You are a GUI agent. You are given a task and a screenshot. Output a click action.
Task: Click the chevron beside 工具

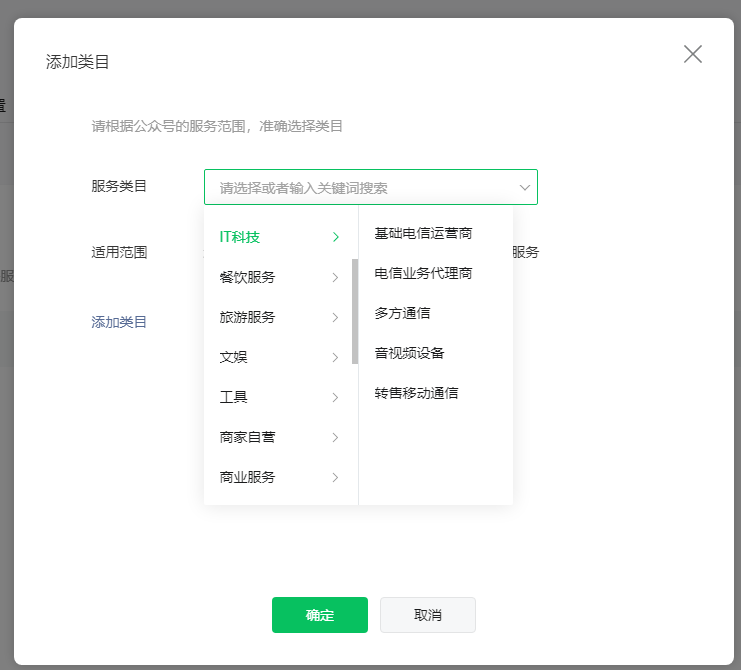coord(336,397)
